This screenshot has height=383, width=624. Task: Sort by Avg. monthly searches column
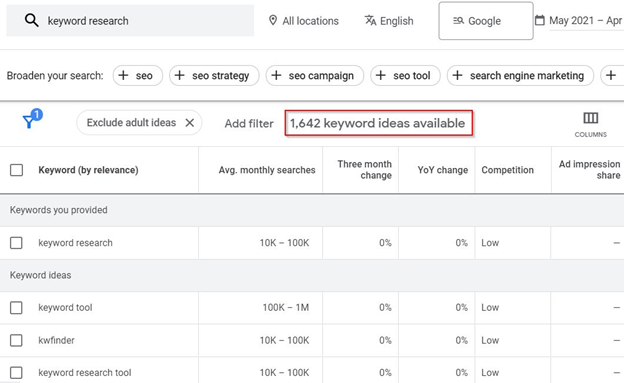267,170
